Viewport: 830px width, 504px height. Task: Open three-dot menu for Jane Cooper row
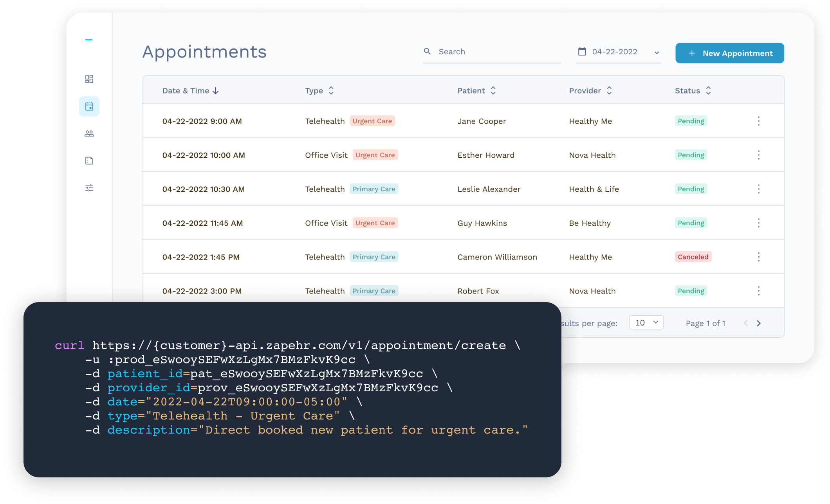click(x=758, y=121)
